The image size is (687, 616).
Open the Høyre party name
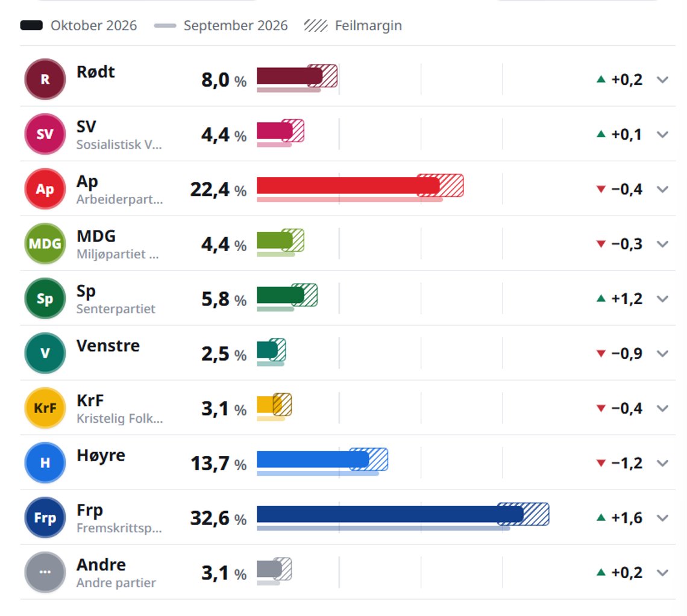tap(101, 455)
